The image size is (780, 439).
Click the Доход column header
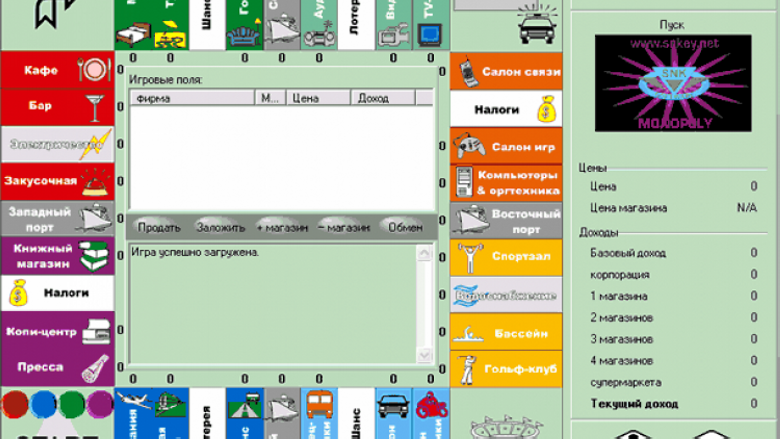383,98
